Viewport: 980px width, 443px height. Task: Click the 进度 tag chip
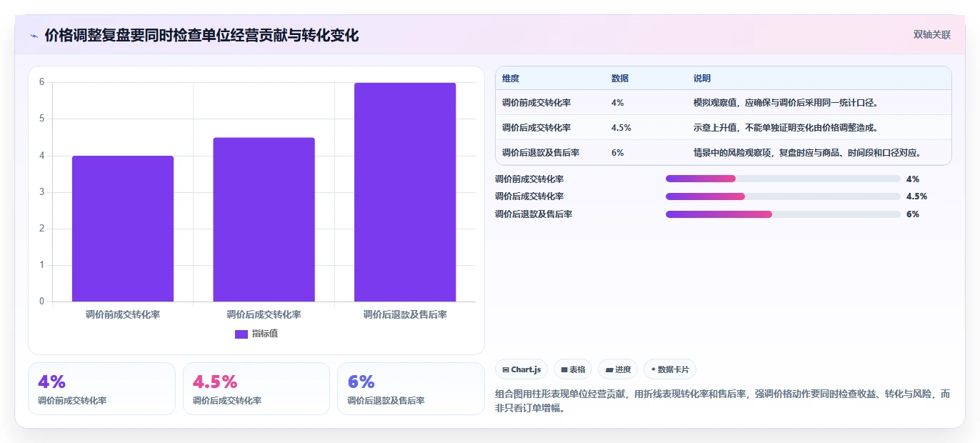click(618, 369)
